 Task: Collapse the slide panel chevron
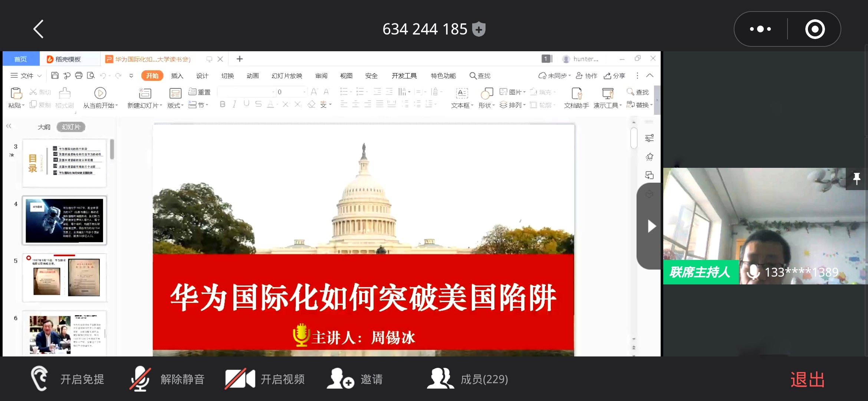[x=9, y=126]
